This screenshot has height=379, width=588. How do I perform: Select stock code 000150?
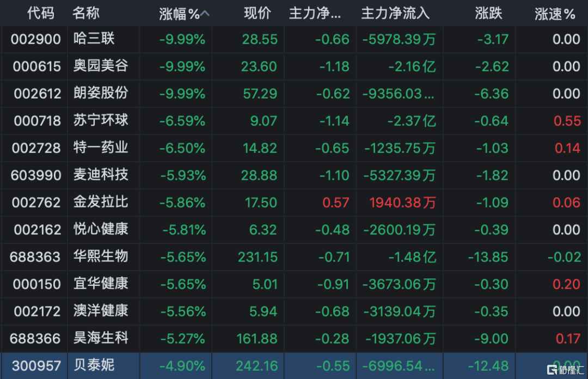click(37, 284)
